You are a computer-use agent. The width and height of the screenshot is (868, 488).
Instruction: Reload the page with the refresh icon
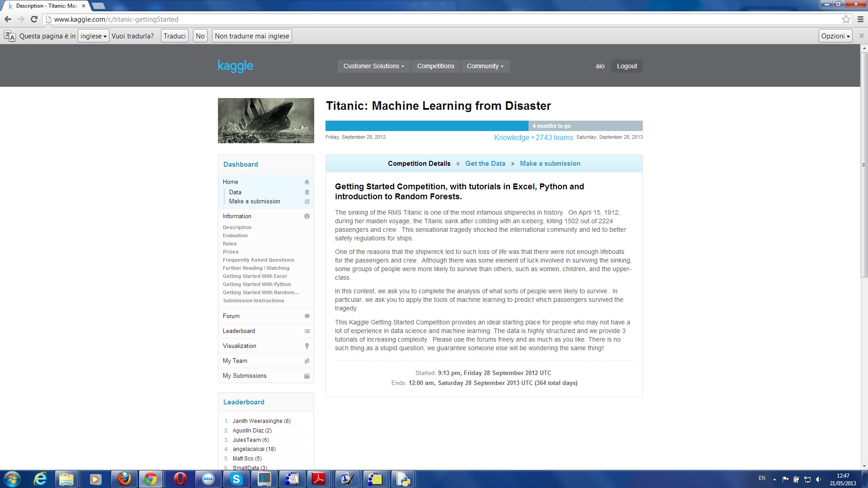tap(34, 19)
